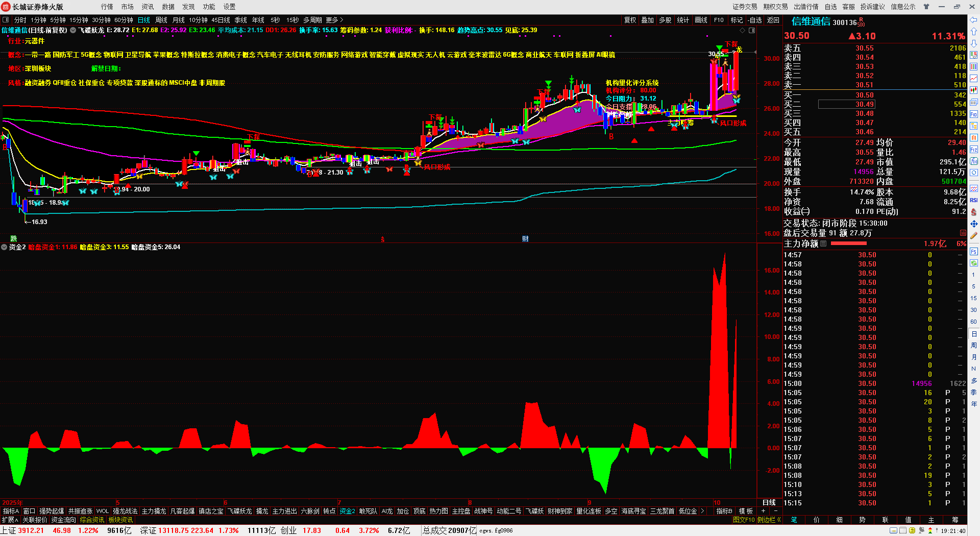The image size is (980, 536).
Task: Click the 图文F10 link
Action: [x=744, y=520]
